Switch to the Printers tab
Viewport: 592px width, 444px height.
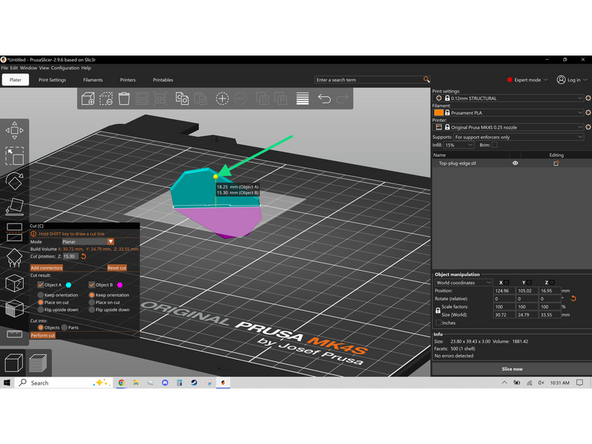(x=128, y=80)
